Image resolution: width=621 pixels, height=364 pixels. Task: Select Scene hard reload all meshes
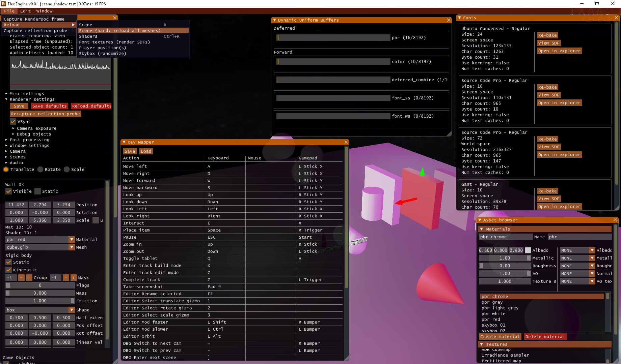pos(133,31)
